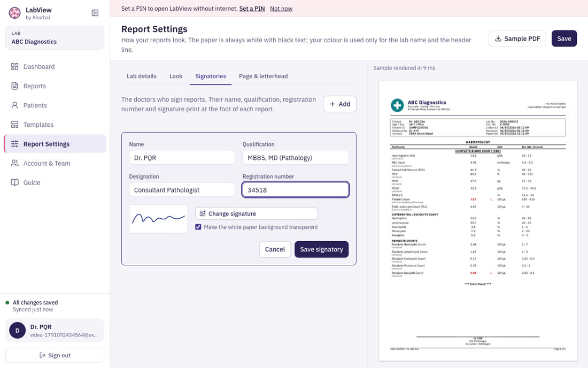Open Patients in the sidebar
Viewport: 588px width, 368px height.
(x=55, y=105)
